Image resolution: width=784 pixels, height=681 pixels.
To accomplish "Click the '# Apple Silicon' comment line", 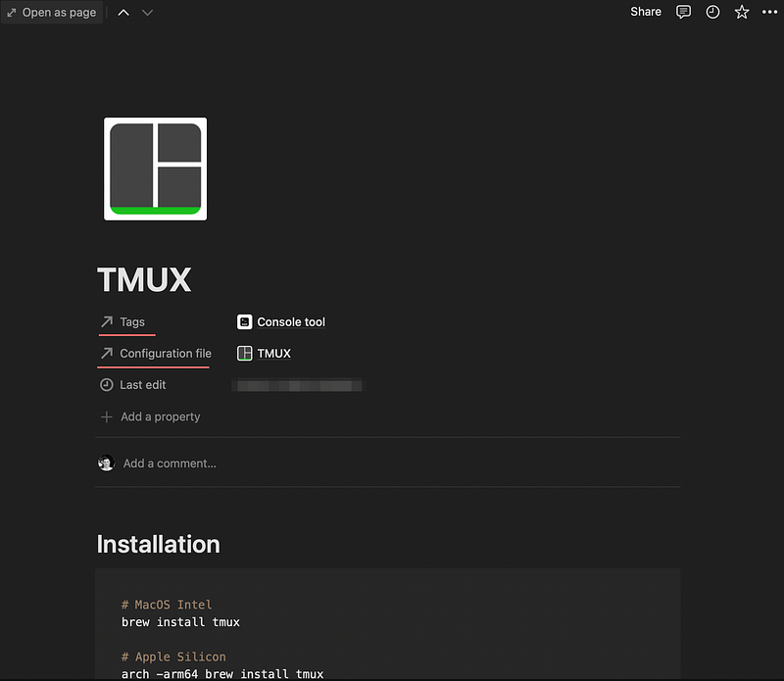I will [x=173, y=657].
